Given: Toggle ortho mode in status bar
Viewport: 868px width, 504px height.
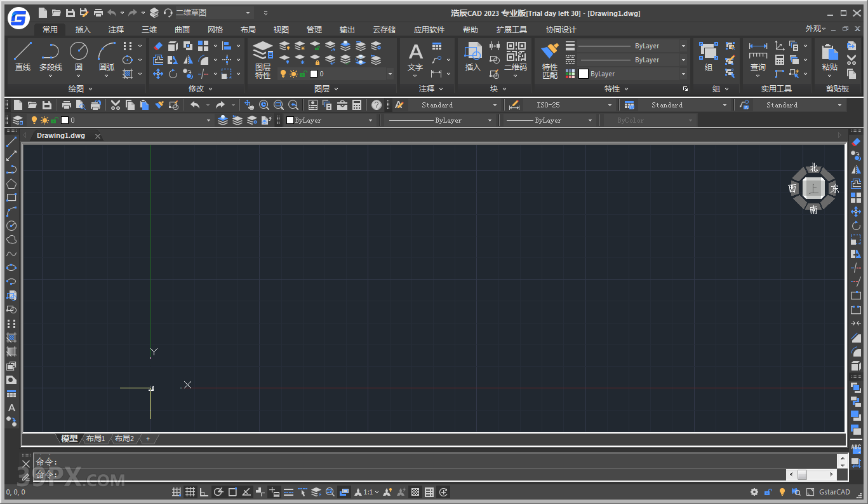Looking at the screenshot, I should coord(204,492).
